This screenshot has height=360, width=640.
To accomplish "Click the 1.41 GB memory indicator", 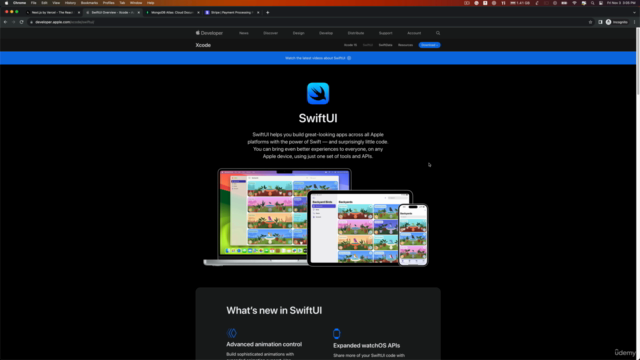I will tap(520, 3).
